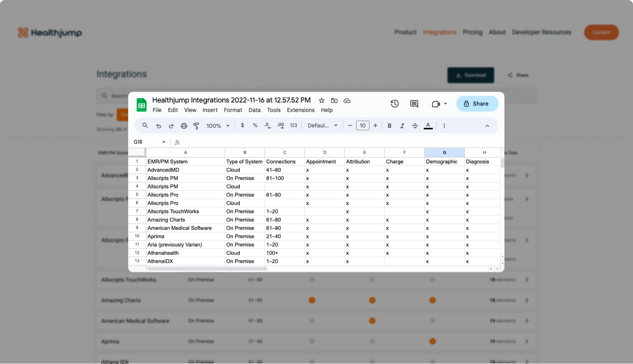Print the spreadsheet
The width and height of the screenshot is (633, 364).
pyautogui.click(x=184, y=126)
